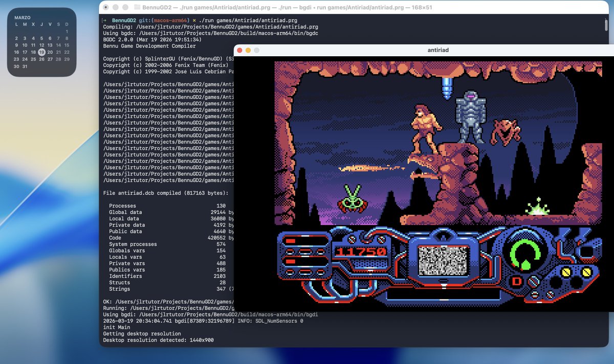Click the green acid splash on cave floor
Image resolution: width=614 pixels, height=364 pixels.
[x=538, y=207]
